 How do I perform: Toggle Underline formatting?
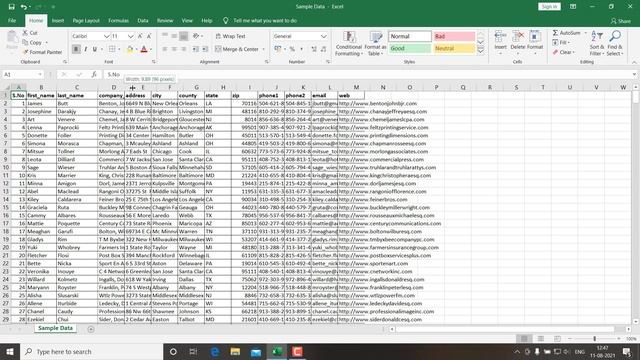(x=95, y=49)
